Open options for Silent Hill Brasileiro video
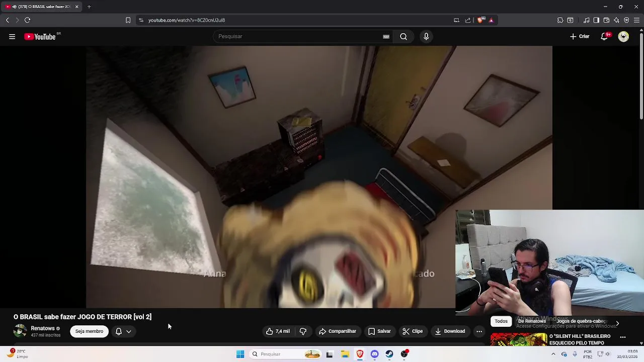Viewport: 644px width, 362px height. tap(623, 337)
